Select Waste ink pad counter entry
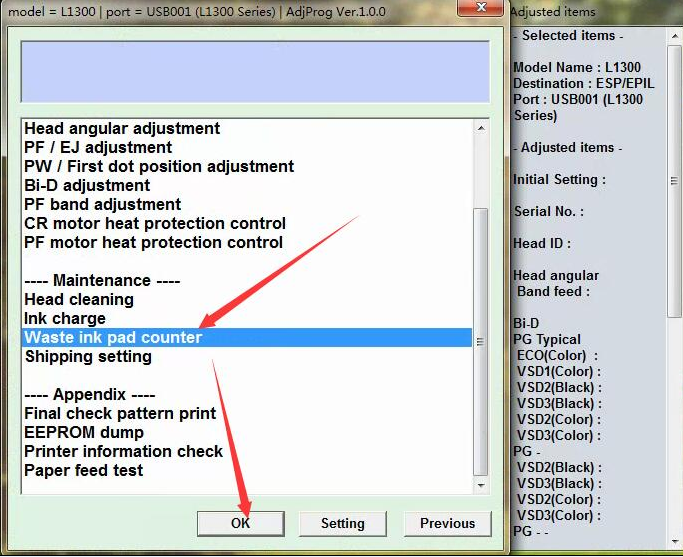Image resolution: width=683 pixels, height=557 pixels. pyautogui.click(x=113, y=338)
